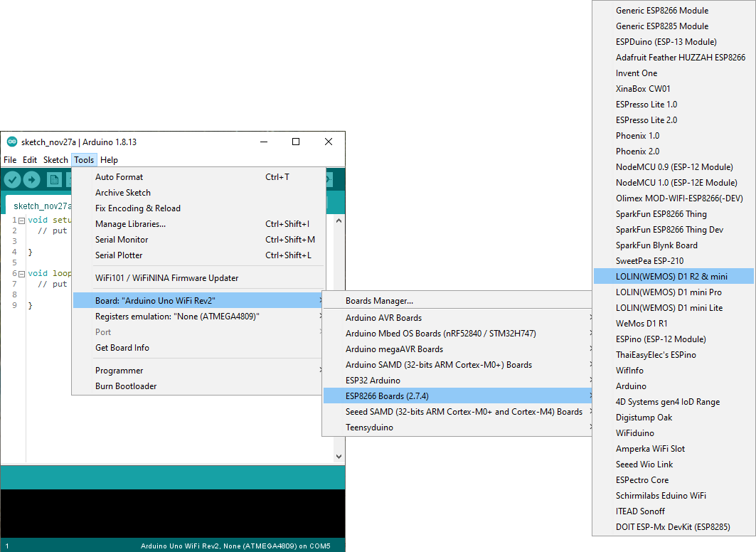
Task: Expand Arduino SAMD Boards submenu
Action: [457, 365]
